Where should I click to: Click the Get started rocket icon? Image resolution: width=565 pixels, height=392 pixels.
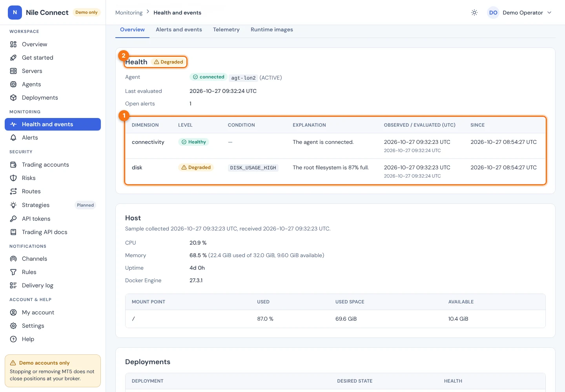[13, 58]
